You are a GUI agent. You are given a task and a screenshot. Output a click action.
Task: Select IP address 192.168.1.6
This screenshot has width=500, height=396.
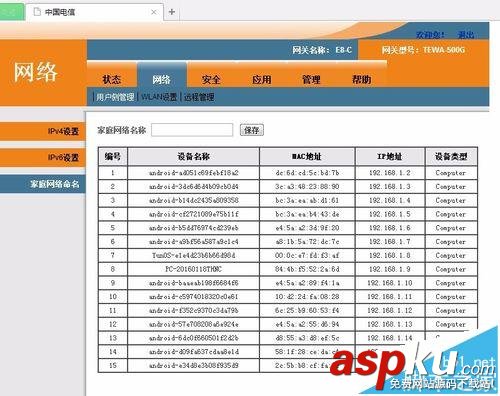coord(390,228)
